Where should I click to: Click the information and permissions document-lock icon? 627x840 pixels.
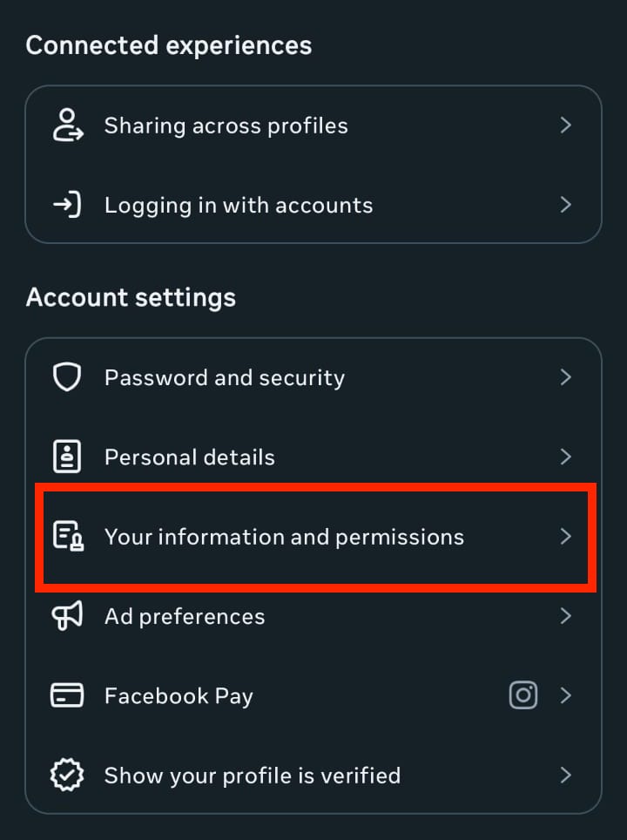(x=67, y=536)
